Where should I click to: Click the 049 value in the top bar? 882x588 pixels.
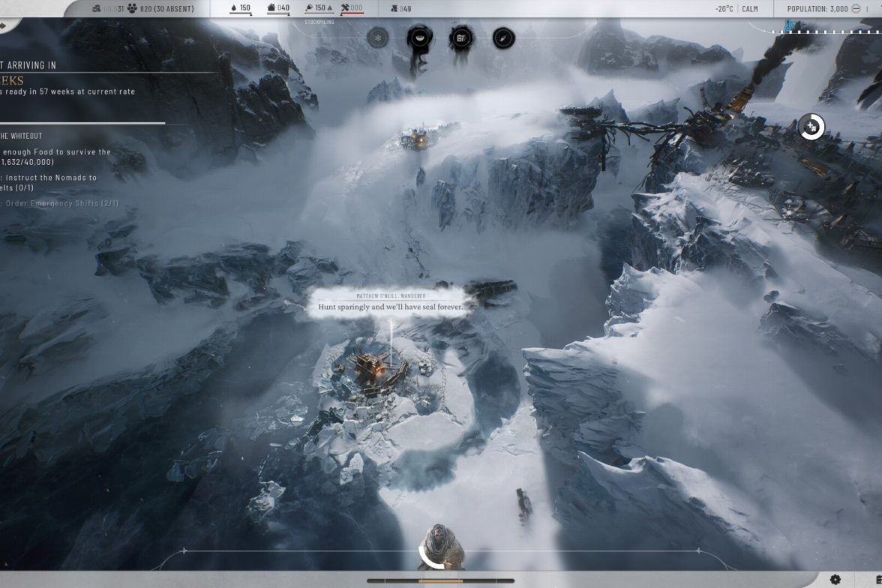pos(406,9)
